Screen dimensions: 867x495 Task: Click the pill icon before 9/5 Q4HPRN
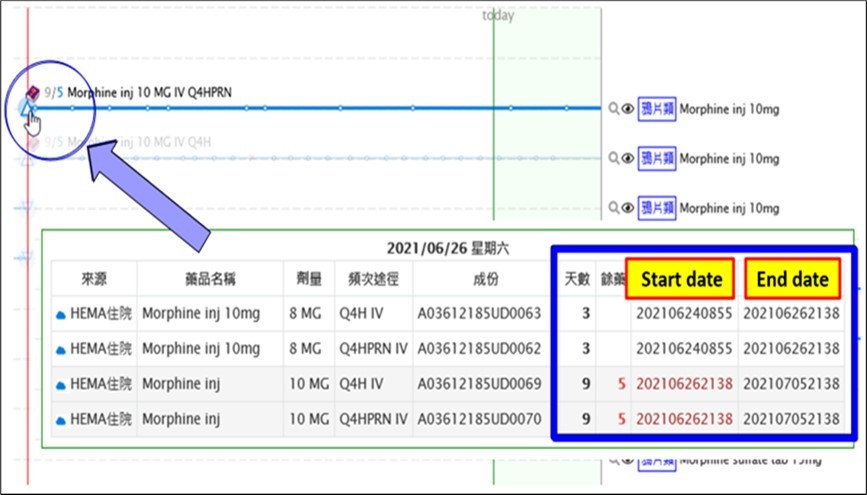pos(32,93)
